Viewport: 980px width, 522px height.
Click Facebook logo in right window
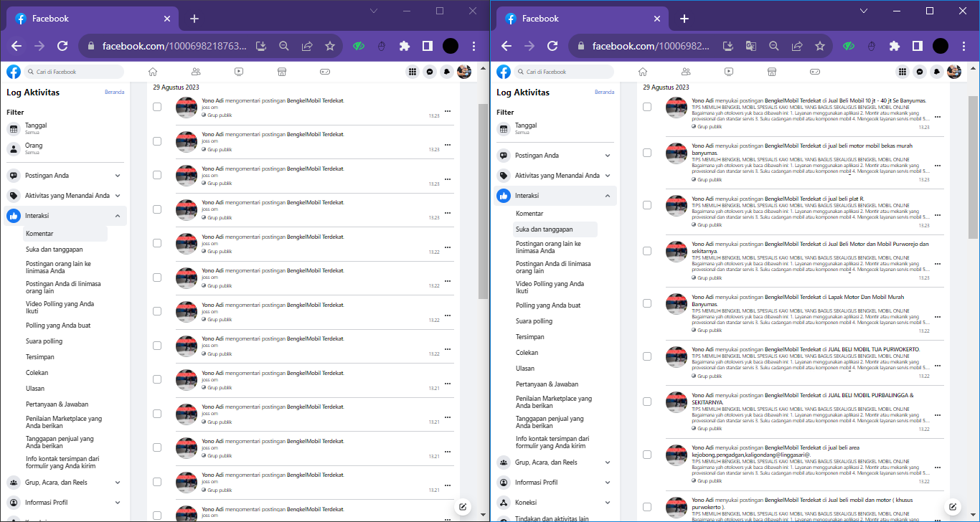504,72
